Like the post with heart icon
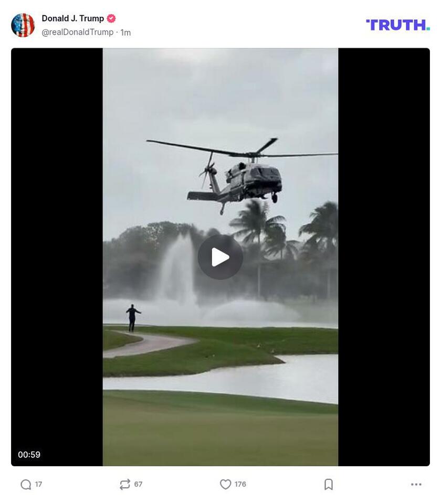 tap(225, 485)
